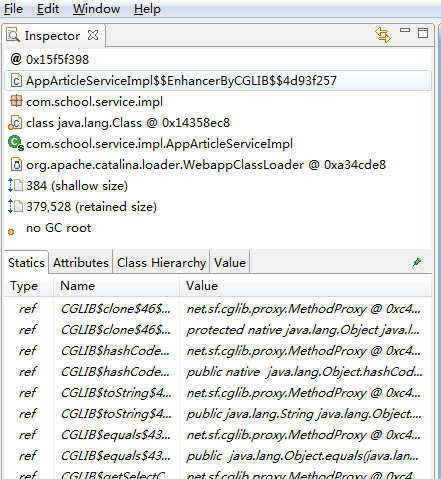Click the green superclass icon for AppArticleServiceImpl

[x=16, y=143]
